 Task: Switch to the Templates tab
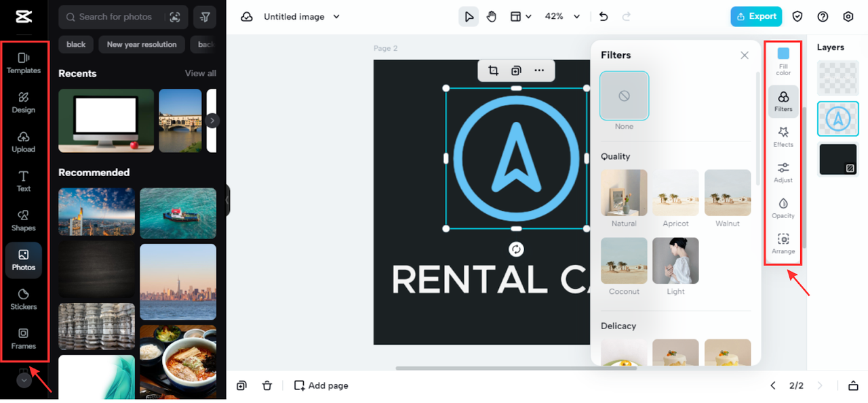tap(24, 63)
